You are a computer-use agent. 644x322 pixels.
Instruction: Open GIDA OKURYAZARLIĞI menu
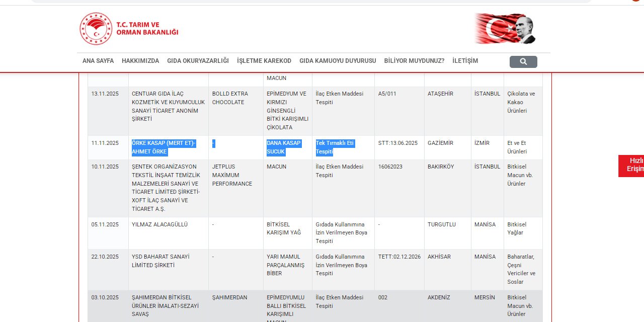198,61
